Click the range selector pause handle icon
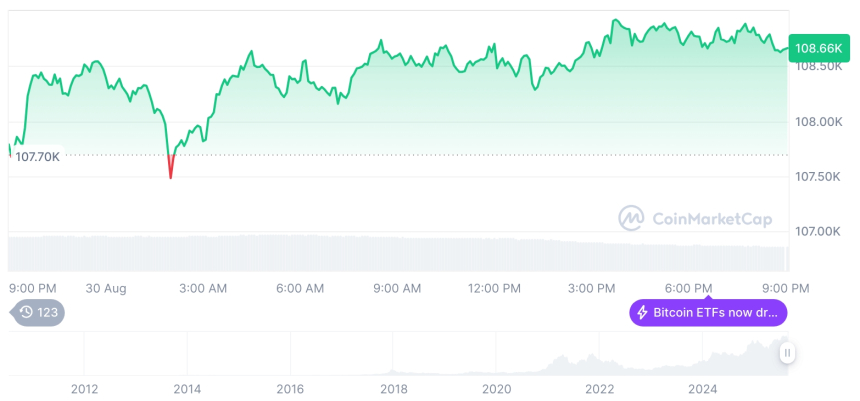Screen dimensions: 860x401 788,352
